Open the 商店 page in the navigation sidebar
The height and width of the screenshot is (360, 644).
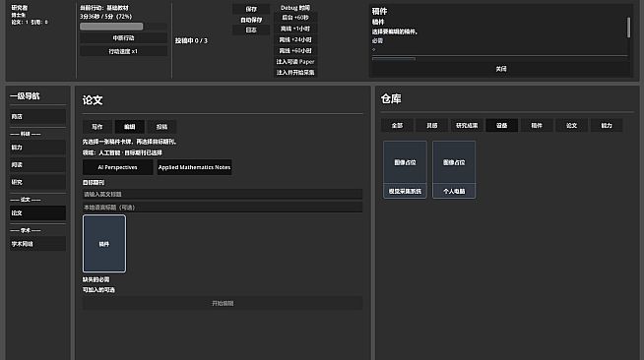[37, 117]
